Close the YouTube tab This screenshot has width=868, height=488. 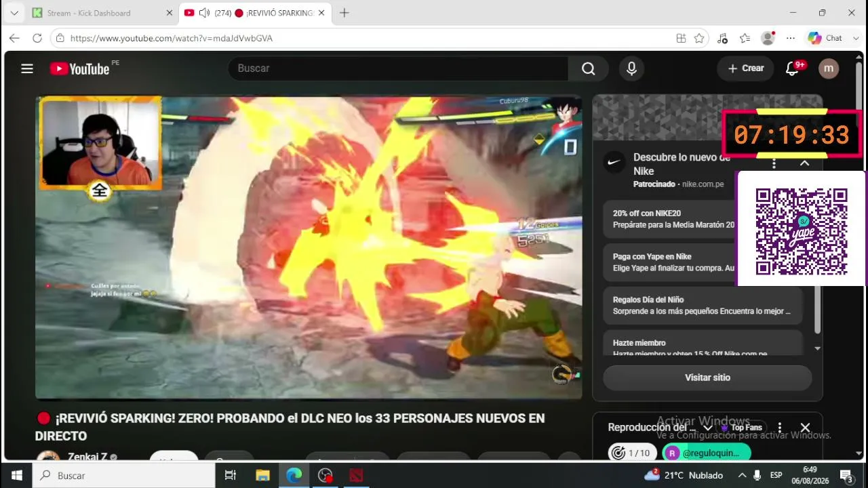point(321,13)
